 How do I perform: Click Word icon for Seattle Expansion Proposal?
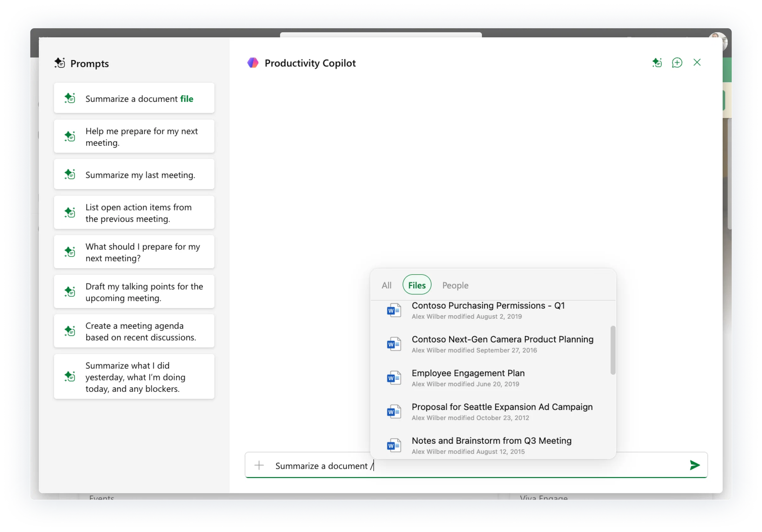(394, 411)
